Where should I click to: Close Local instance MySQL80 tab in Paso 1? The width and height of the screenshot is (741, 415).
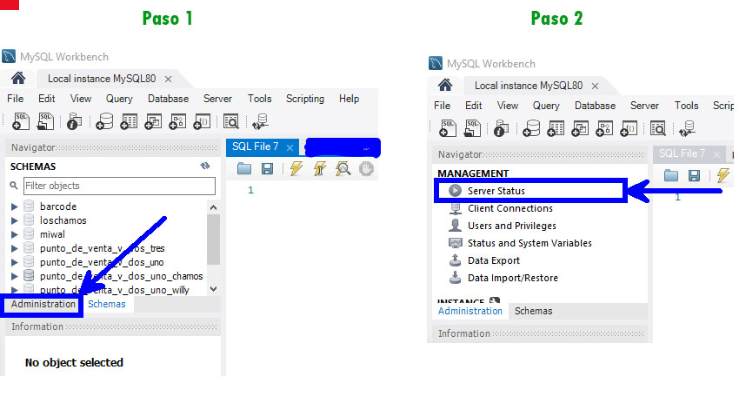[x=168, y=78]
